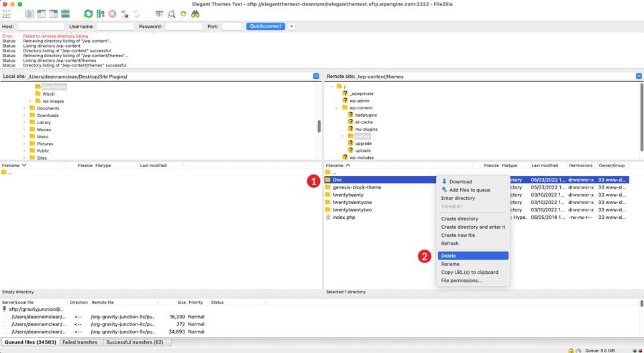Click the Disconnect from server icon

pos(125,13)
